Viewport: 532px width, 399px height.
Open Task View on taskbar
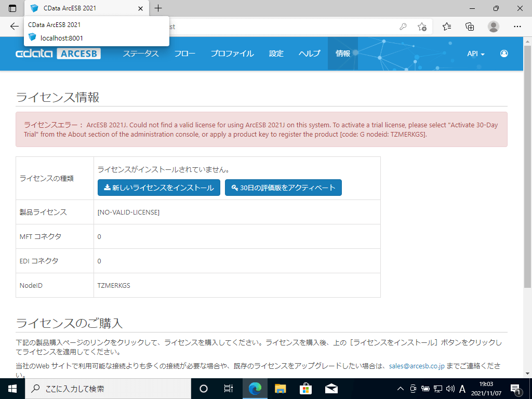[229, 389]
